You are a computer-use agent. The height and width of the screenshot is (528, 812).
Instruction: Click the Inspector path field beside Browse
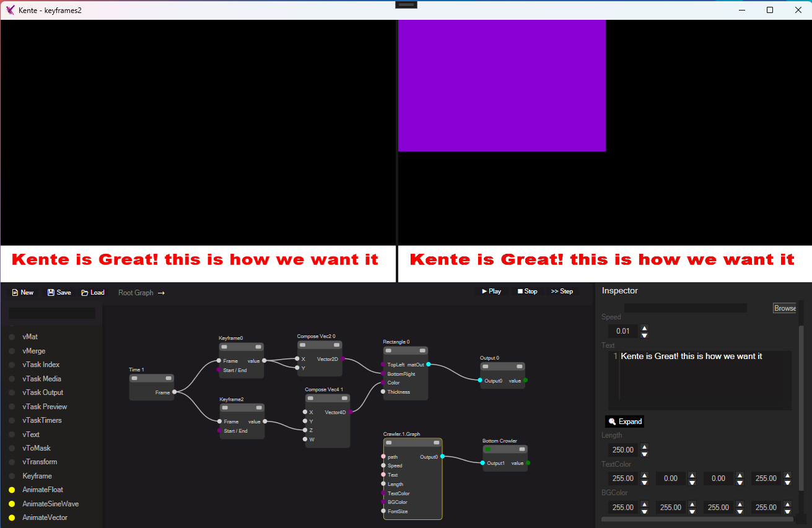coord(685,308)
